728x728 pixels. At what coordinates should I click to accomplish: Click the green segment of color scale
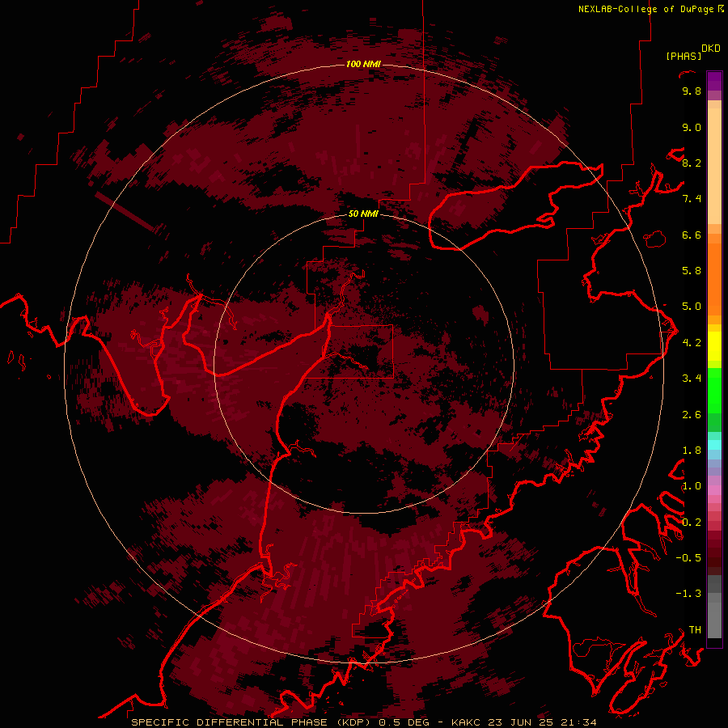[x=714, y=392]
